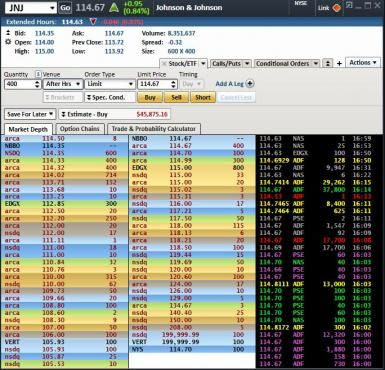The width and height of the screenshot is (385, 370).
Task: Open the Save For Later dropdown
Action: [x=30, y=114]
